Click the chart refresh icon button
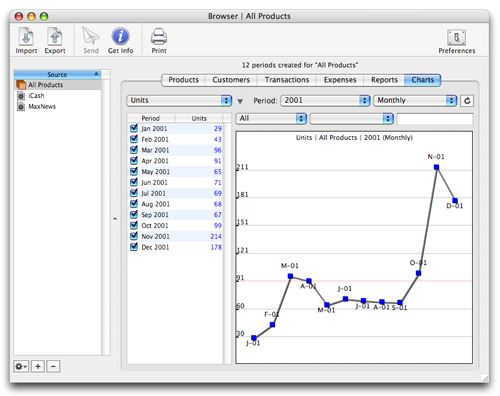Viewport: 500px width, 396px height. pos(467,101)
